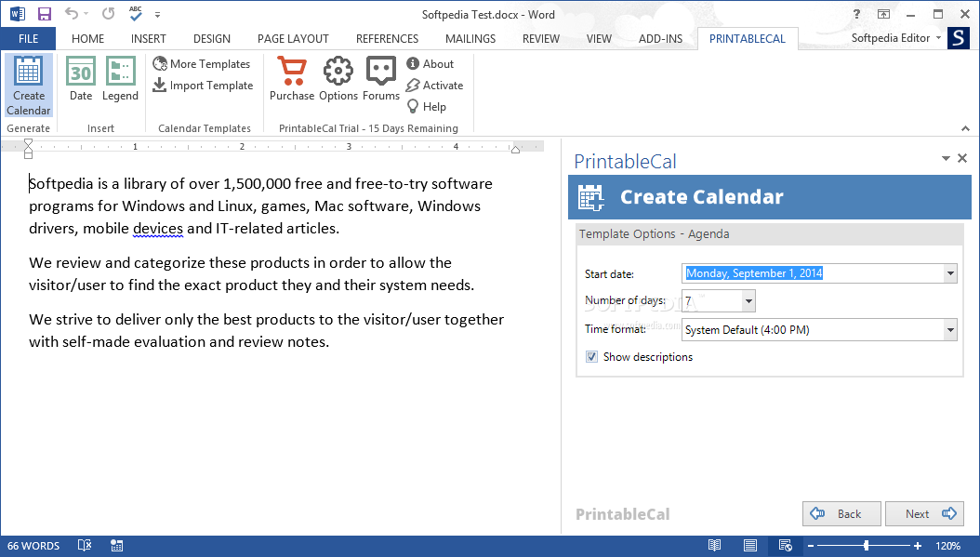The height and width of the screenshot is (557, 980).
Task: Click the underlined word 'devices'
Action: [x=158, y=229]
